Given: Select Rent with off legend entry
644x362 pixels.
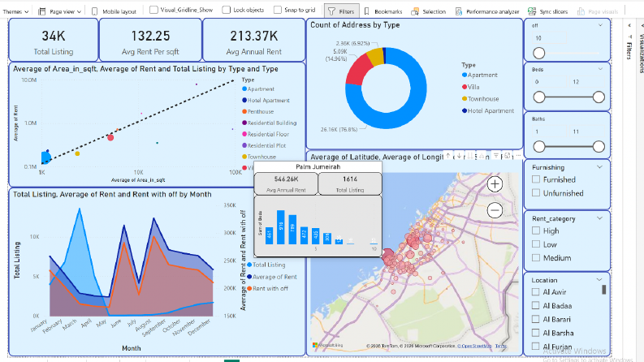Looking at the screenshot, I should 267,288.
